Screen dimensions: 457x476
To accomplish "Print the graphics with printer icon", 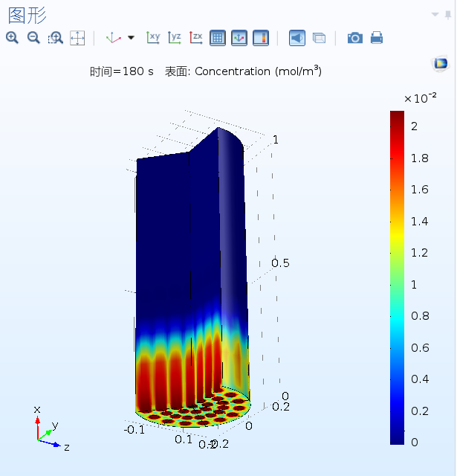I will click(377, 38).
